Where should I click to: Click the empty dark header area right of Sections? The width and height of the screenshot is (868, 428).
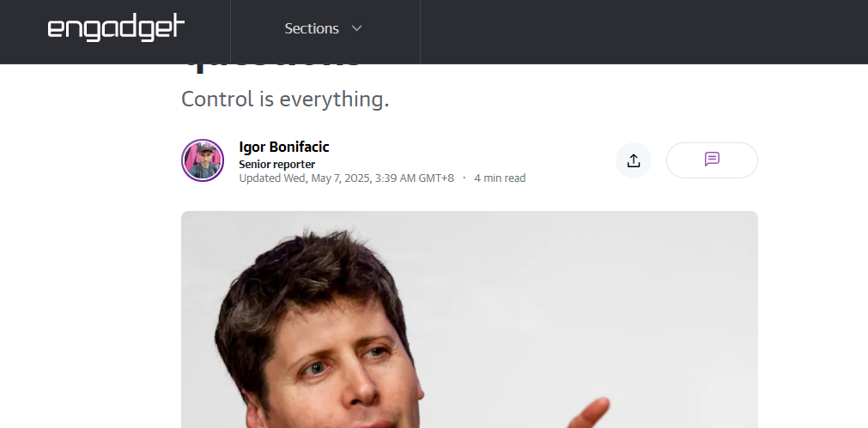pyautogui.click(x=644, y=32)
